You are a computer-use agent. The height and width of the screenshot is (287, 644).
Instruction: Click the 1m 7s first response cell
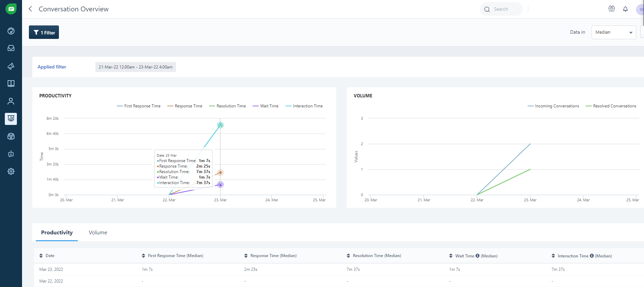pos(147,269)
